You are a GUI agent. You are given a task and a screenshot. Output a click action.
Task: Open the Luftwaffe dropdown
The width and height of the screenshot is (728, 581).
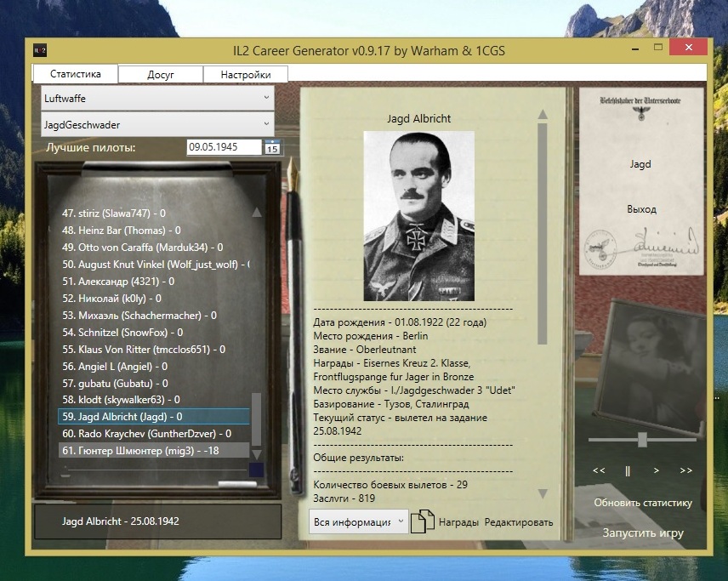(x=157, y=98)
